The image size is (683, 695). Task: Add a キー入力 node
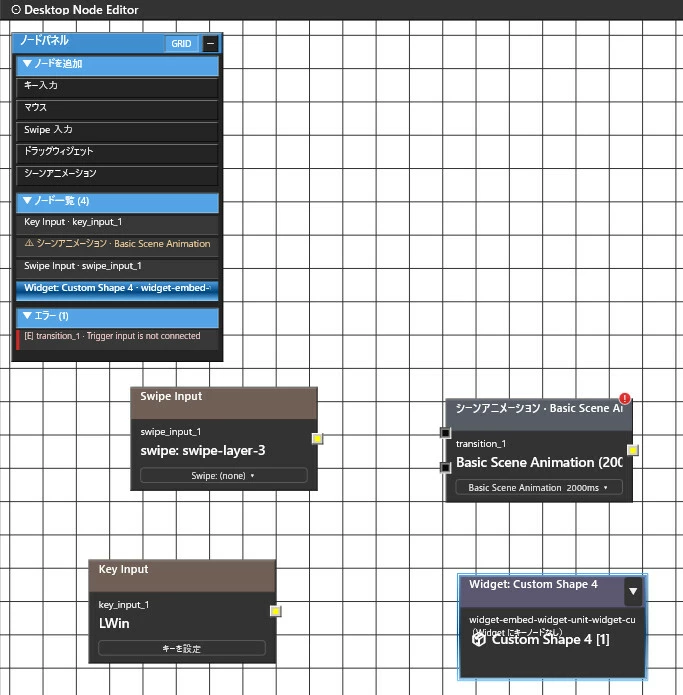[x=117, y=87]
